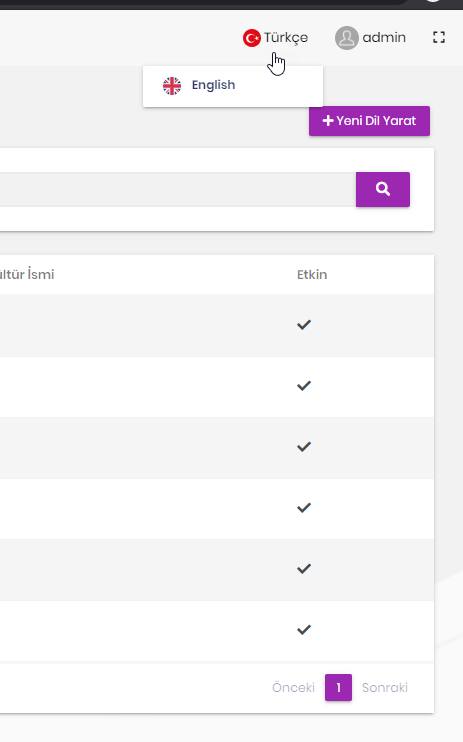
Task: Toggle fullscreen with the expand icon
Action: [x=439, y=37]
